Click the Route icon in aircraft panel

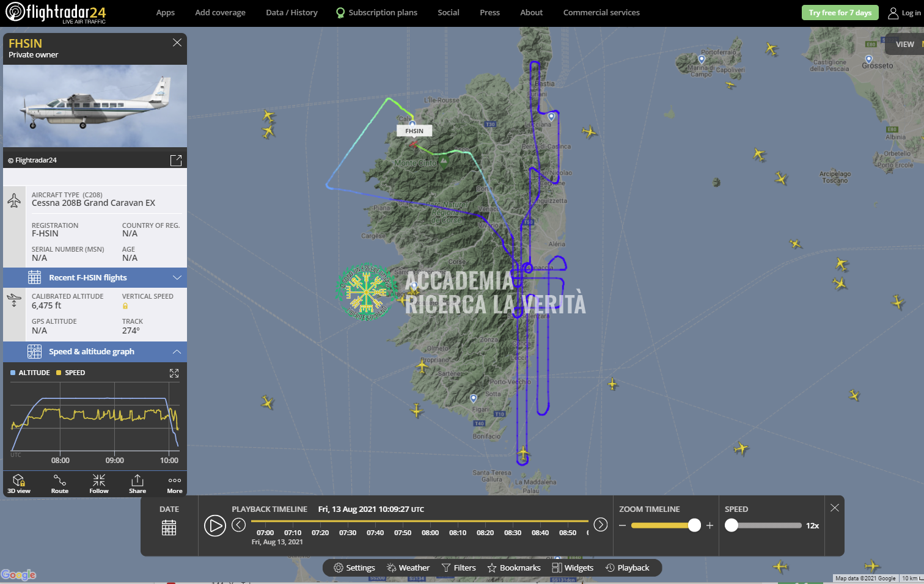click(60, 483)
